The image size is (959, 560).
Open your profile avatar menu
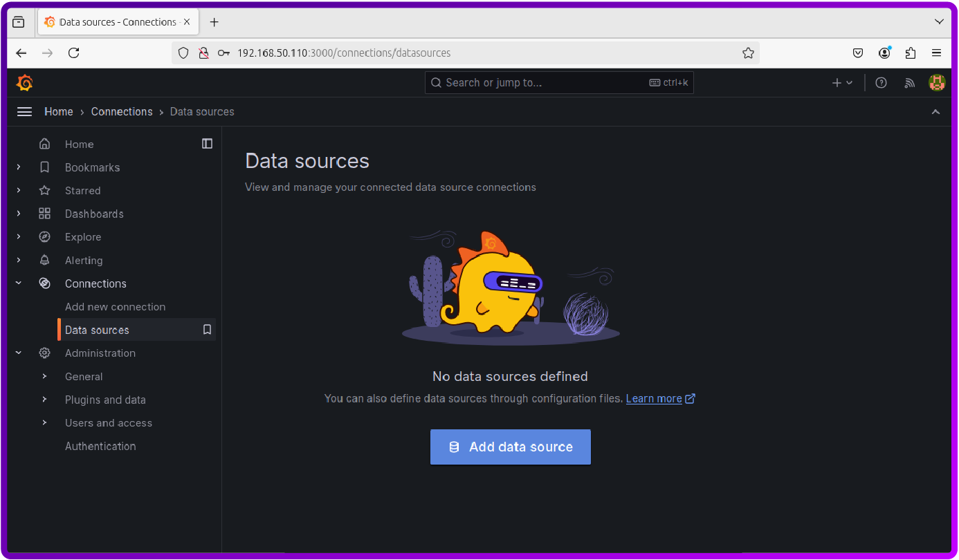(x=936, y=82)
